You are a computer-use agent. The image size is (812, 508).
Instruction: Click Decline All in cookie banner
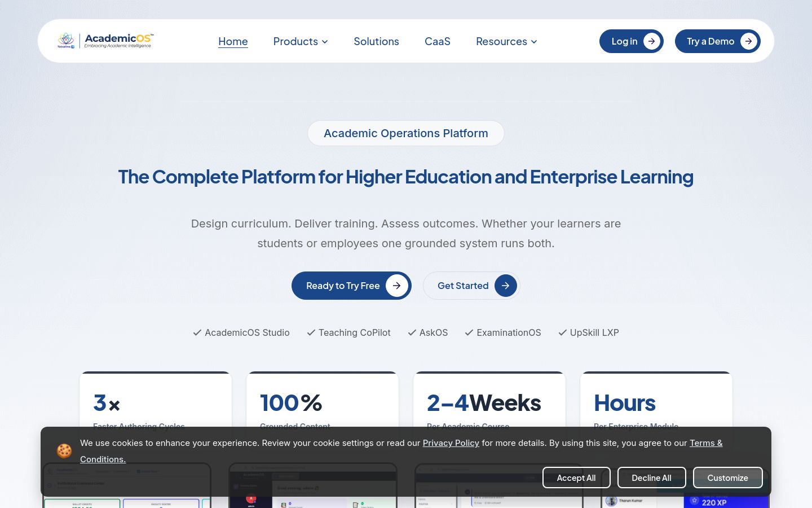pyautogui.click(x=652, y=478)
